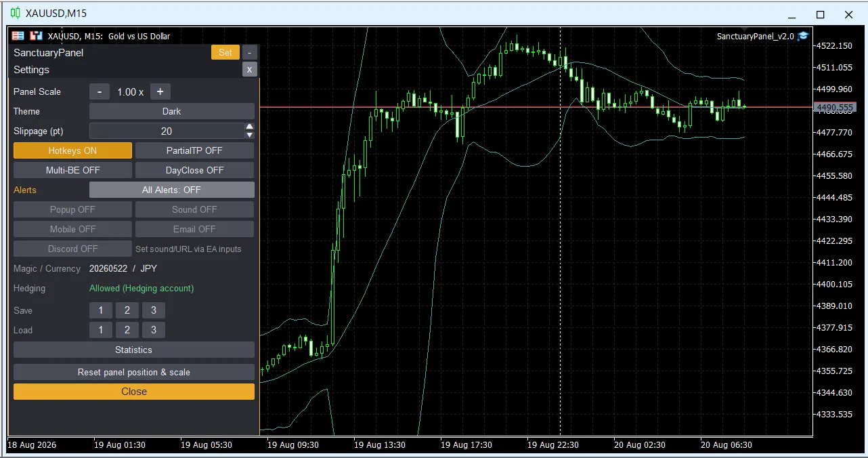Click the Allowed (Hedging account) text
This screenshot has width=868, height=458.
pyautogui.click(x=142, y=288)
